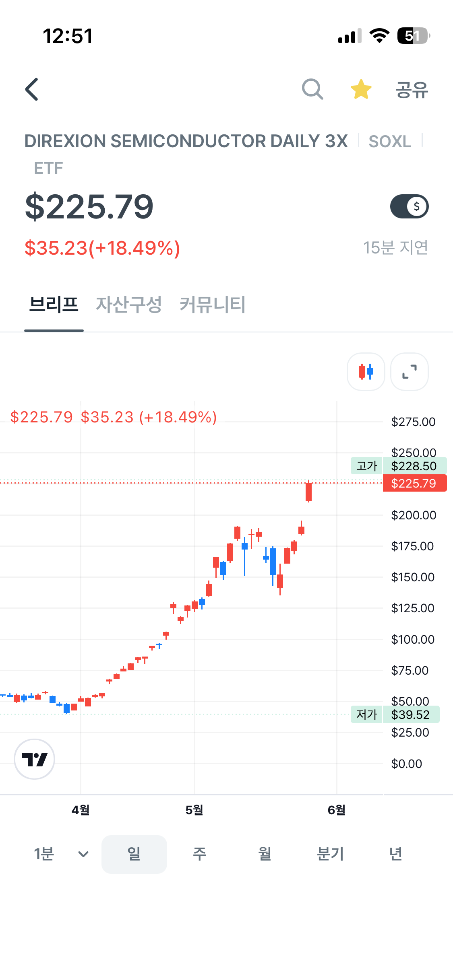Select the 월 (monthly) interval
The height and width of the screenshot is (980, 453).
point(265,854)
